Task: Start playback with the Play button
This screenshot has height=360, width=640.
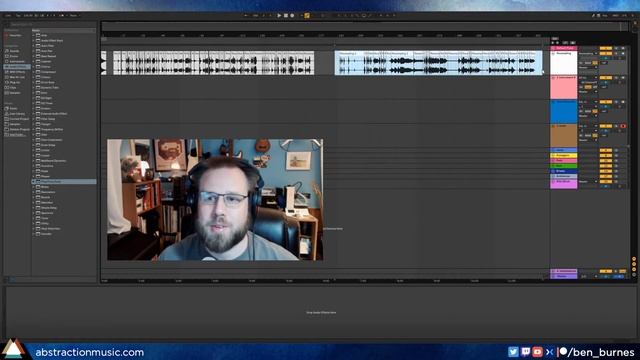Action: pyautogui.click(x=279, y=16)
